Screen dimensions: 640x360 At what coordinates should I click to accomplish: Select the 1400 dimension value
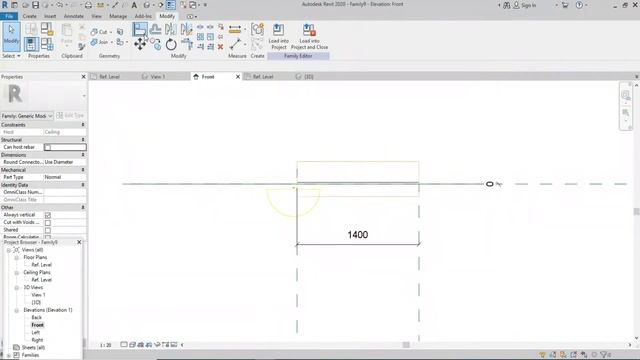pos(358,235)
